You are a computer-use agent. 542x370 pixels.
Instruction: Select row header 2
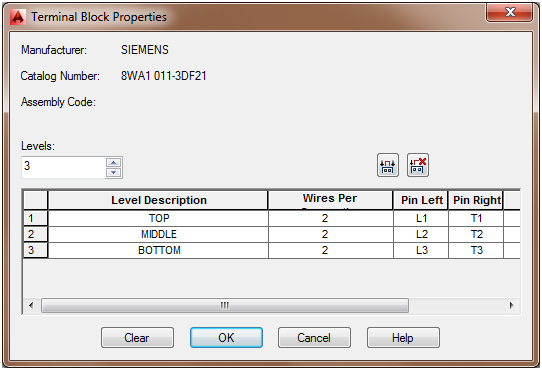click(36, 234)
